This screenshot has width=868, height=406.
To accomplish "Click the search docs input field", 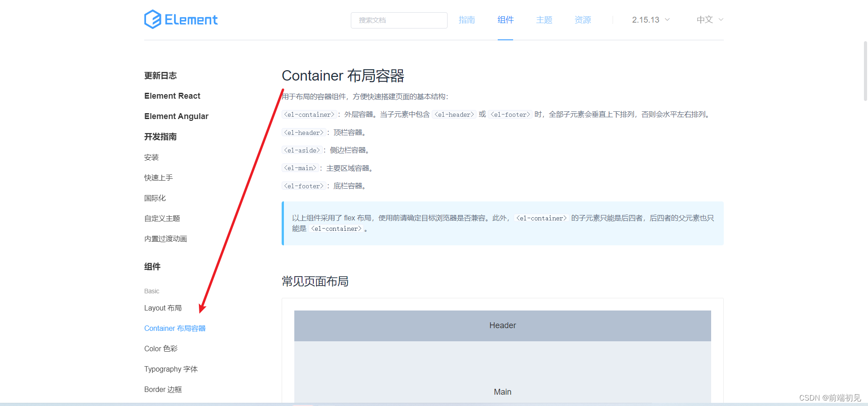I will [x=399, y=20].
